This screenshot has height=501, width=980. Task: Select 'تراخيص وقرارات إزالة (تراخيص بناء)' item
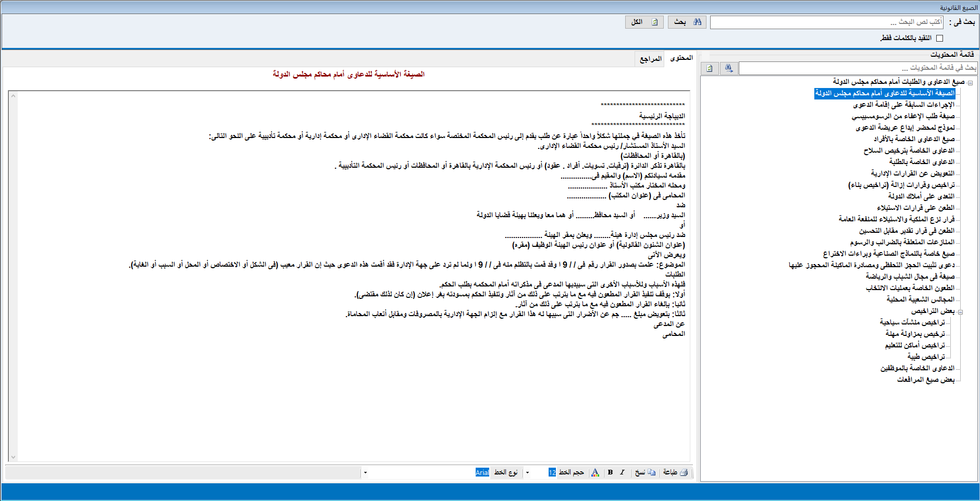[901, 185]
